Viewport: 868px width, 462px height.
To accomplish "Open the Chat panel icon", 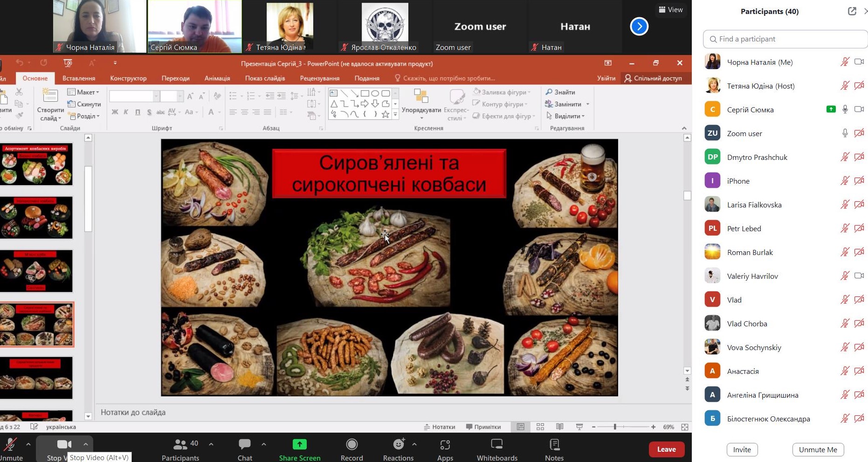I will click(245, 445).
